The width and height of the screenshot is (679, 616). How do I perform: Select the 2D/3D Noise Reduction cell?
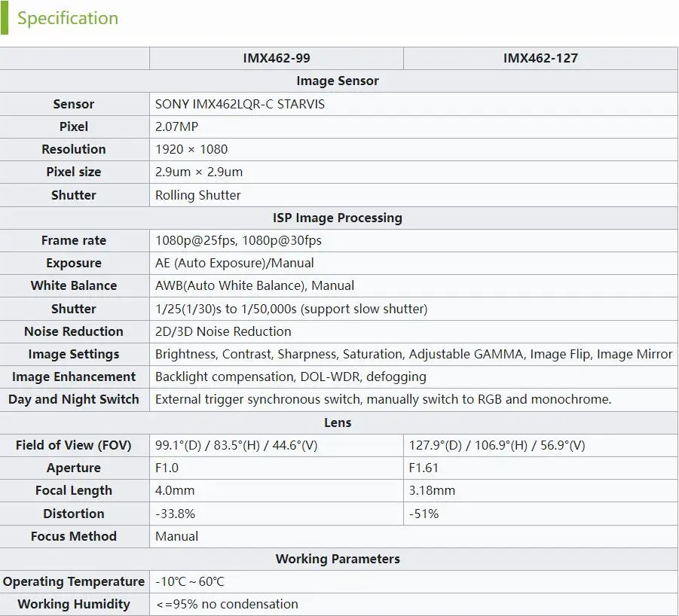(x=222, y=331)
